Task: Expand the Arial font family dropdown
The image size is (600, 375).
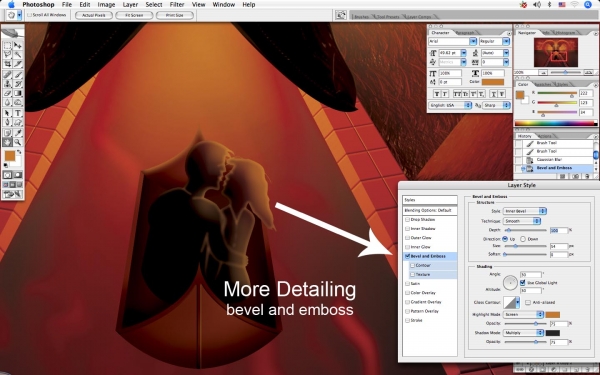Action: click(452, 41)
